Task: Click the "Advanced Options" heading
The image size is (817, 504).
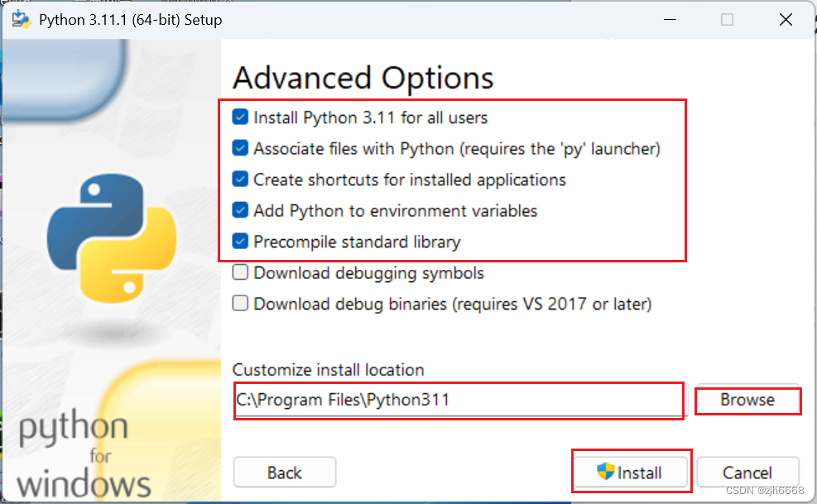Action: click(x=363, y=77)
